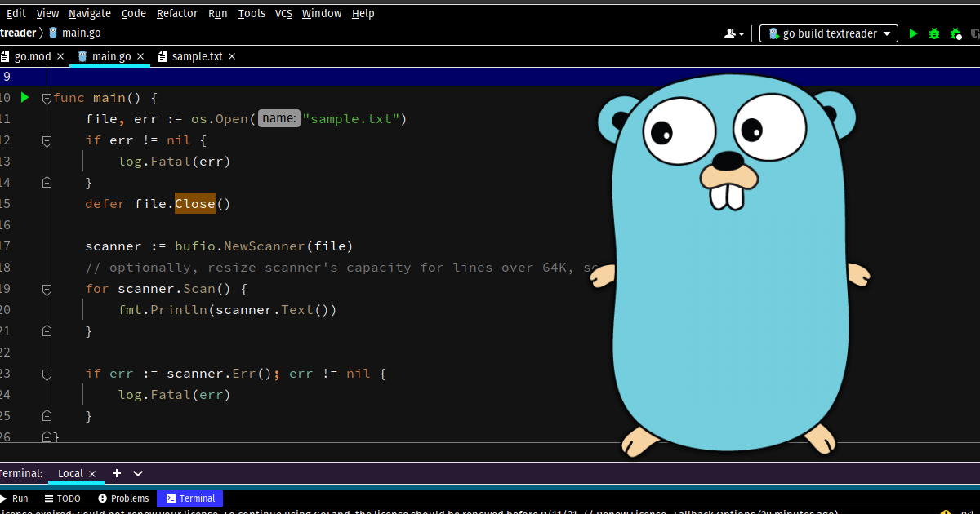Image resolution: width=980 pixels, height=514 pixels.
Task: Add a new terminal session with plus
Action: click(x=116, y=473)
